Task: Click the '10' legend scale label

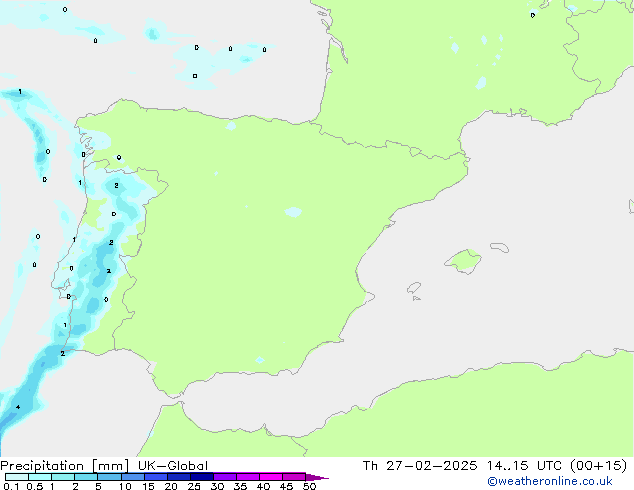Action: [125, 486]
